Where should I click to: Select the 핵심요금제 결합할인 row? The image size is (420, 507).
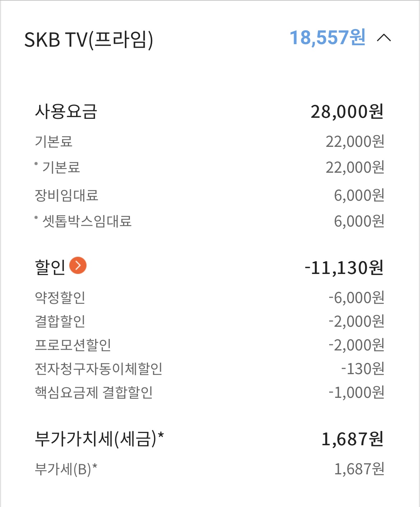click(x=94, y=392)
